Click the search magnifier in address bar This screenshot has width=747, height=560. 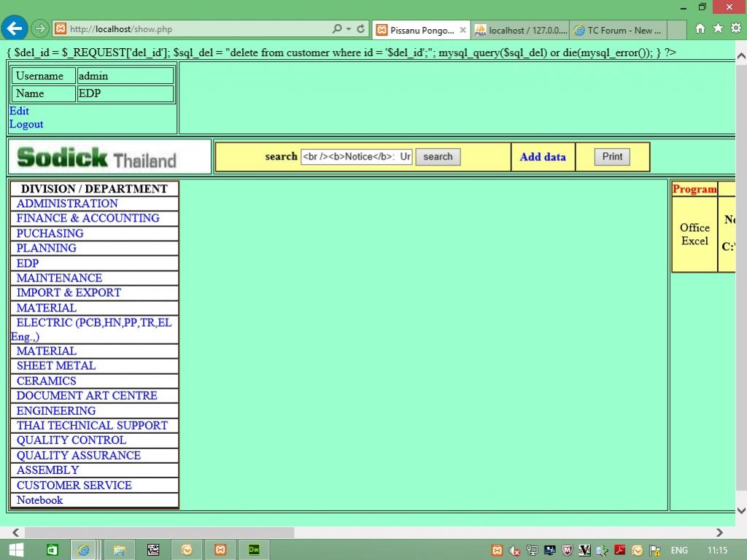[x=337, y=28]
